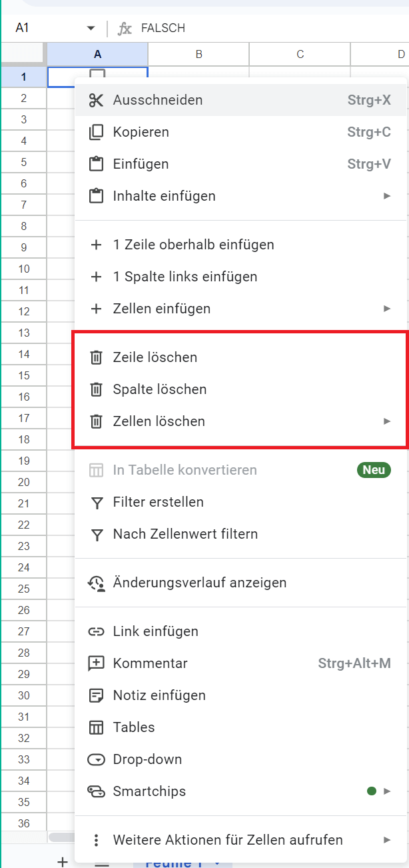Click the scissors icon for Ausschneiden
409x868 pixels.
[x=97, y=100]
